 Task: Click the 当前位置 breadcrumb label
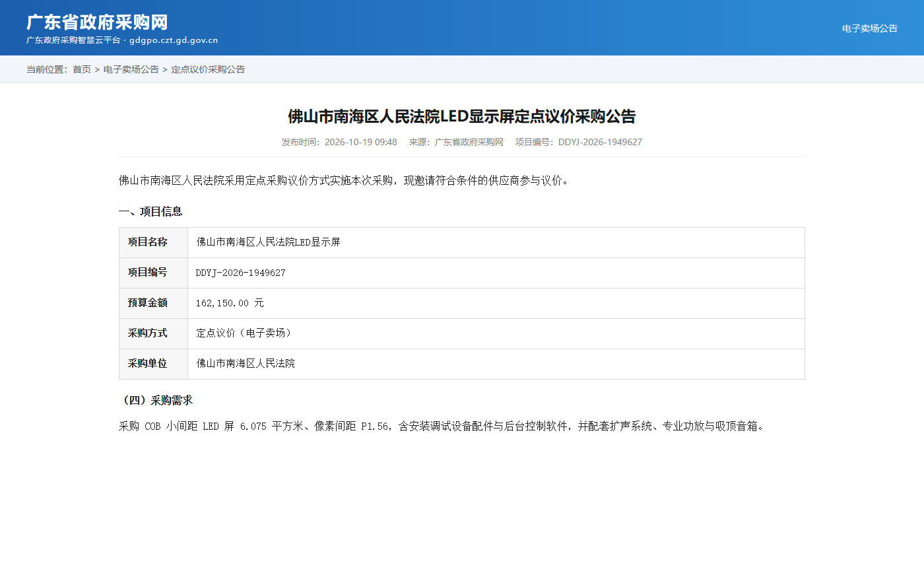pos(48,69)
